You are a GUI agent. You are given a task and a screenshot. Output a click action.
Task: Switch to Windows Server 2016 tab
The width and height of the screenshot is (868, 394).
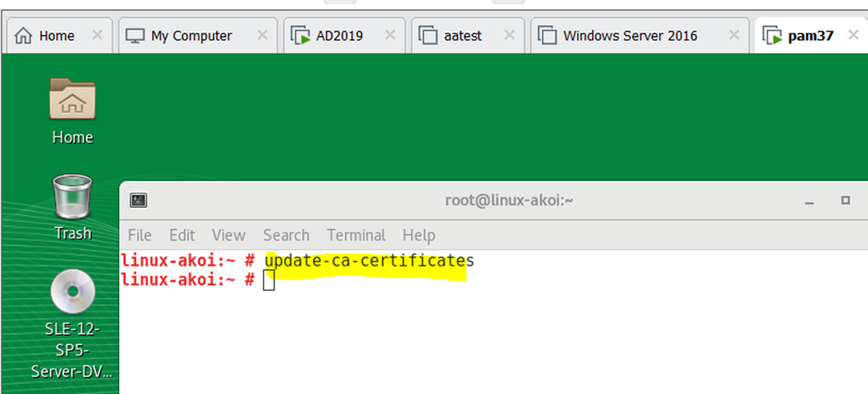click(630, 36)
